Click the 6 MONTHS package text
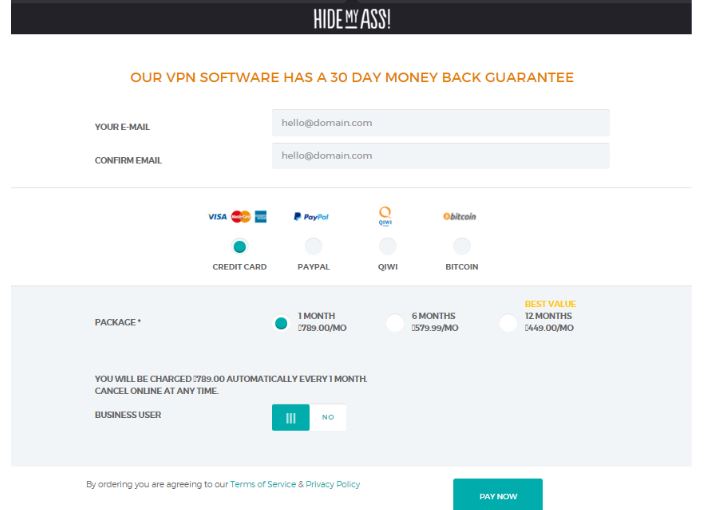 click(433, 316)
